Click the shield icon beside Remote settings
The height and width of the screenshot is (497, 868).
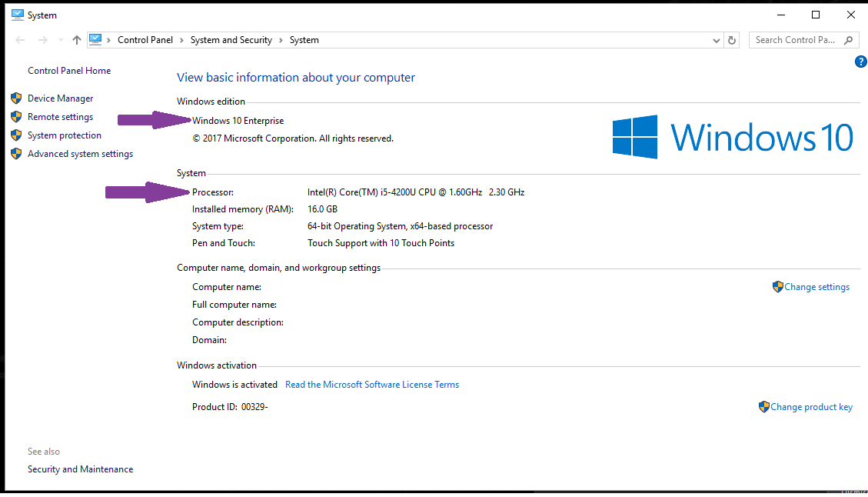[16, 116]
